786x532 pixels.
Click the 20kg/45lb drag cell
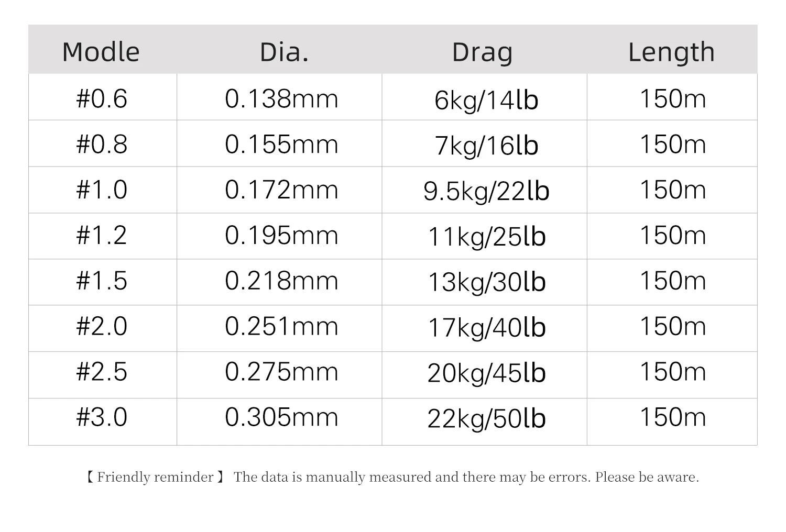point(486,373)
